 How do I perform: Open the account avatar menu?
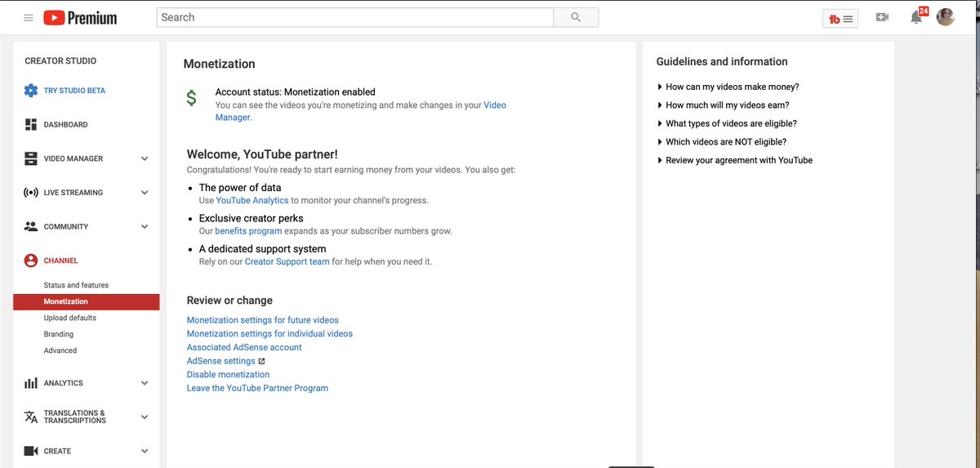(x=945, y=17)
